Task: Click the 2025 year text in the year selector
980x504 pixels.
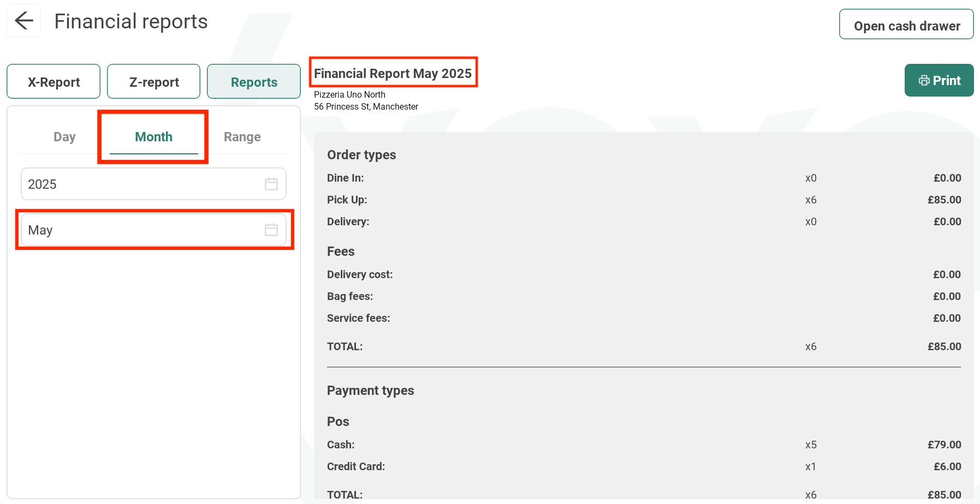Action: coord(43,184)
